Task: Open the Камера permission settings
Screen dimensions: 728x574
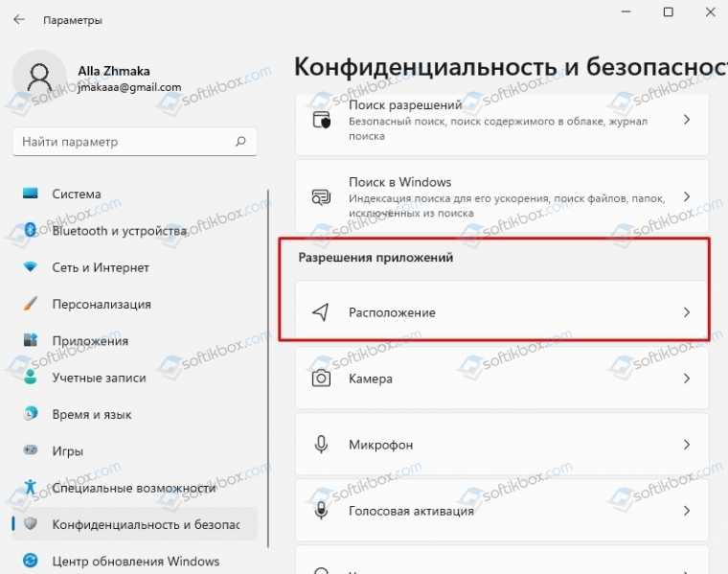Action: coord(502,379)
